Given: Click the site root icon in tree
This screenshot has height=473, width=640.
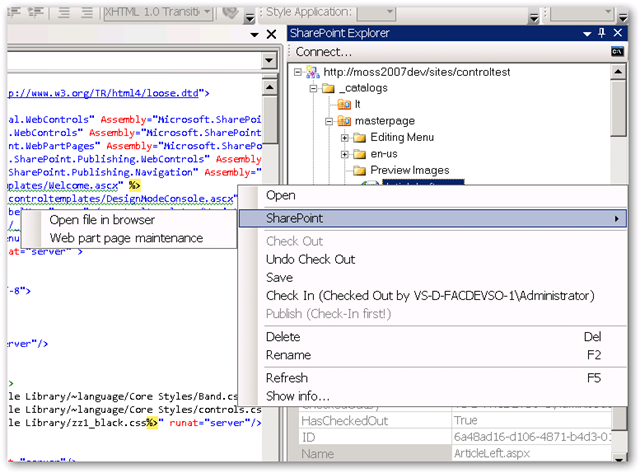Looking at the screenshot, I should (x=313, y=72).
